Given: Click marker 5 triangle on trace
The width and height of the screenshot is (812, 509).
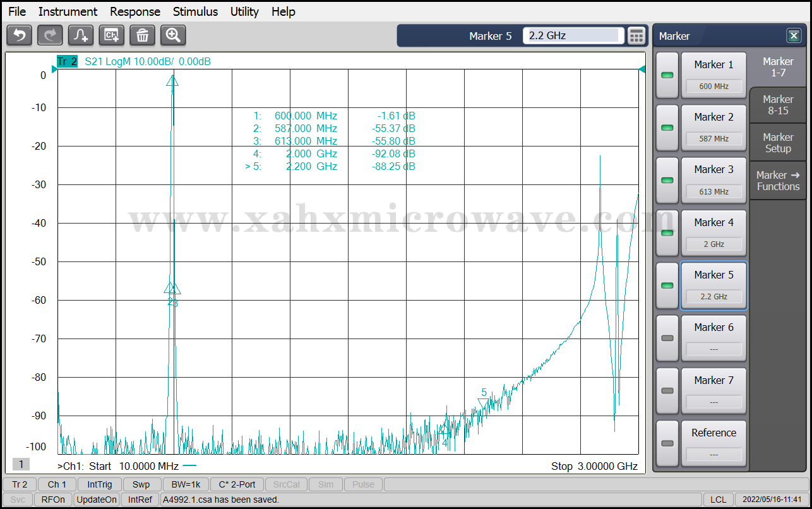Looking at the screenshot, I should tap(484, 402).
